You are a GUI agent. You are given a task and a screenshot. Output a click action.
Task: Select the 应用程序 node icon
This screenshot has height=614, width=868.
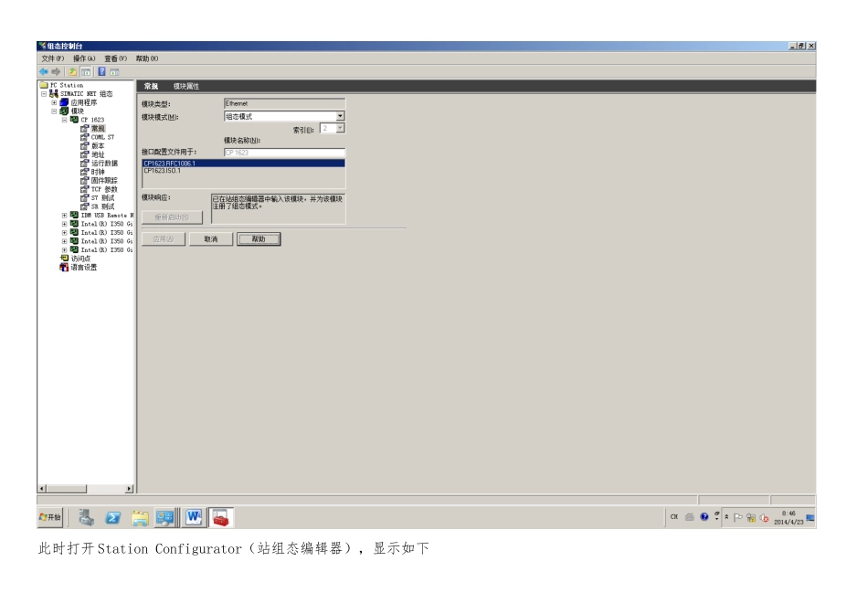tap(64, 102)
